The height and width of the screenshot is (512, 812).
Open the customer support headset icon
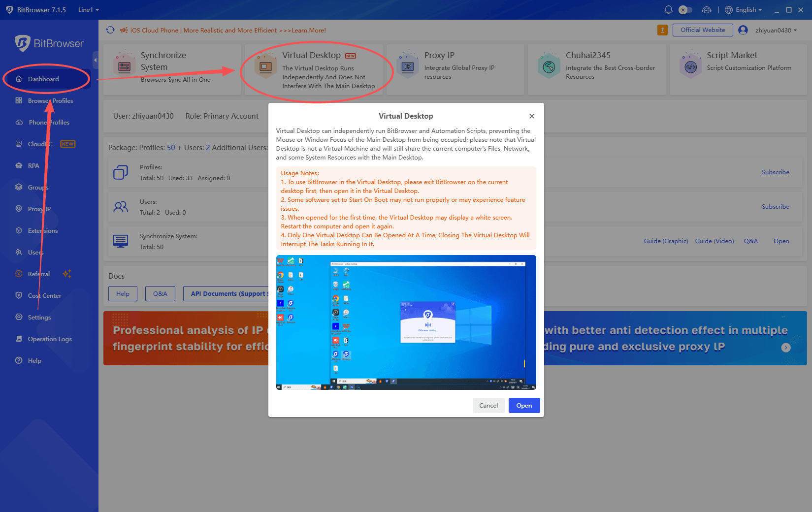tap(707, 10)
